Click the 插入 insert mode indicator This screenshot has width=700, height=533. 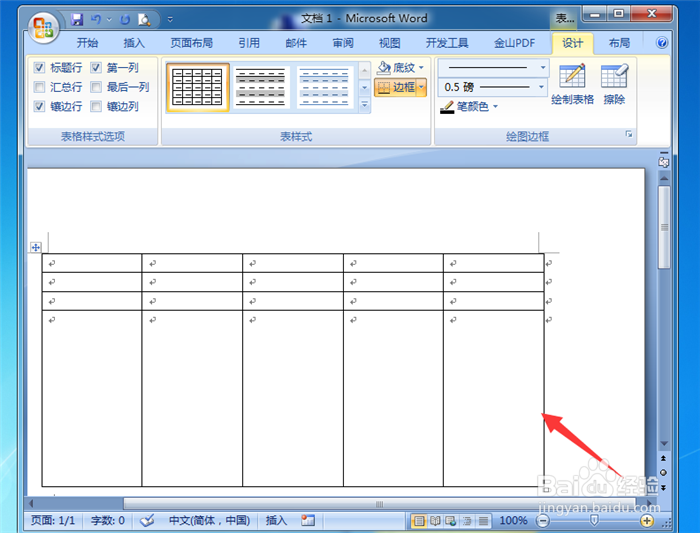point(276,521)
